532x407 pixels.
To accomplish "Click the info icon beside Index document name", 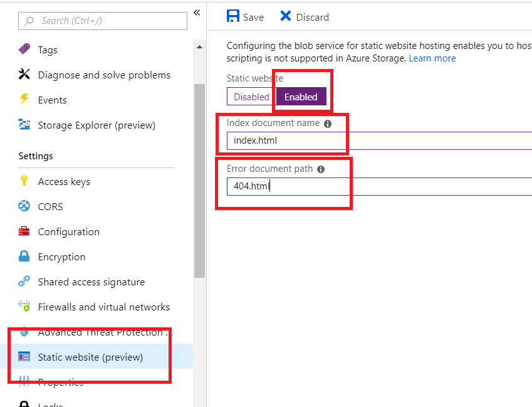I will 328,124.
